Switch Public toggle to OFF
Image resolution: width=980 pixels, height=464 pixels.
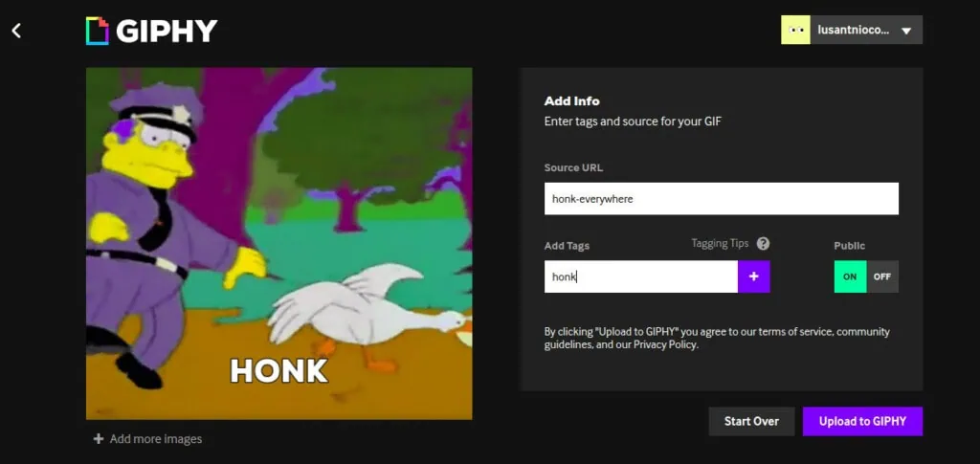(882, 276)
